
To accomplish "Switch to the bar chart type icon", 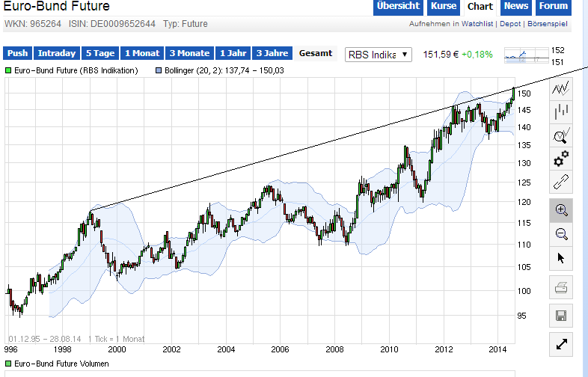I will click(x=561, y=112).
